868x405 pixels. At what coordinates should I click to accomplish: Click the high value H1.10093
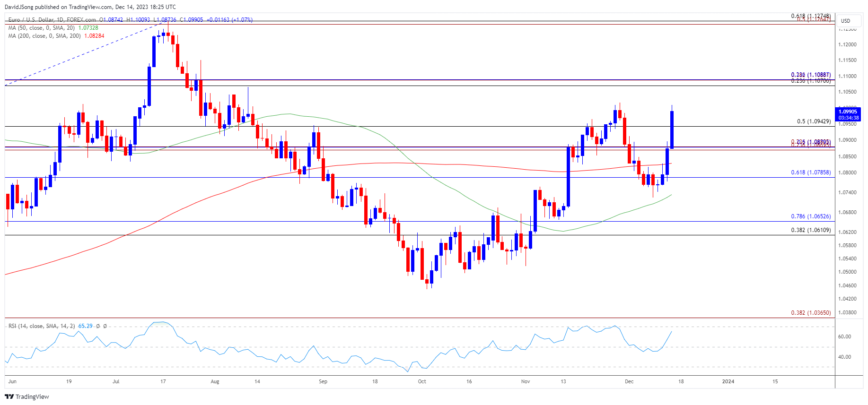pyautogui.click(x=138, y=20)
